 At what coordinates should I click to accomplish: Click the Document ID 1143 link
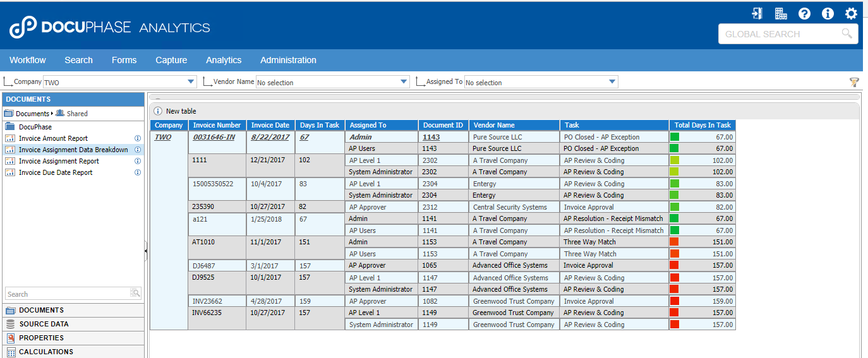[x=431, y=137]
